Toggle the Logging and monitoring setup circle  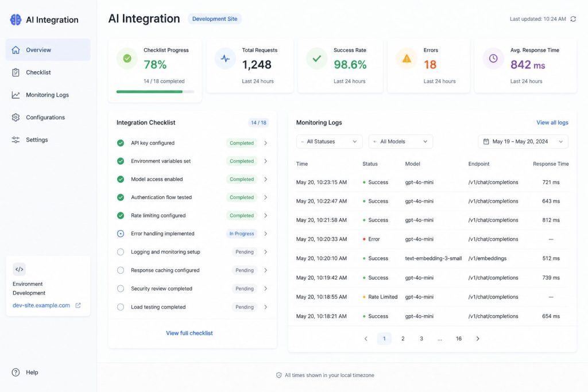tap(121, 252)
